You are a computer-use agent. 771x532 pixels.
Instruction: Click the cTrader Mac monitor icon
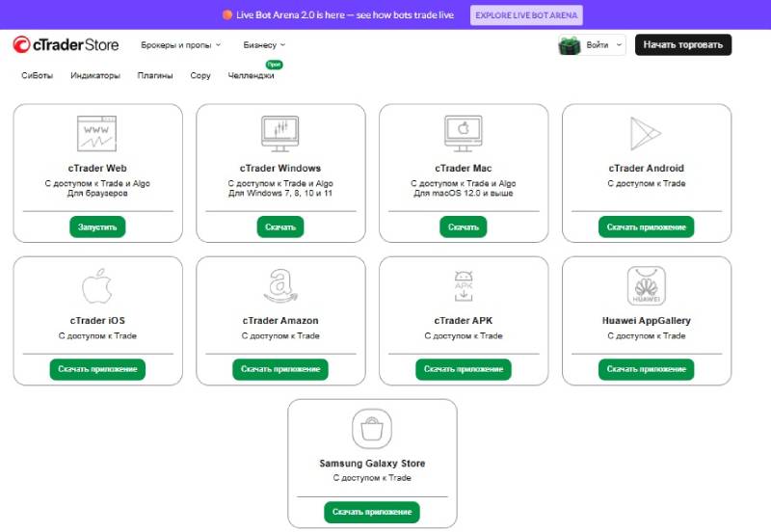pyautogui.click(x=464, y=134)
